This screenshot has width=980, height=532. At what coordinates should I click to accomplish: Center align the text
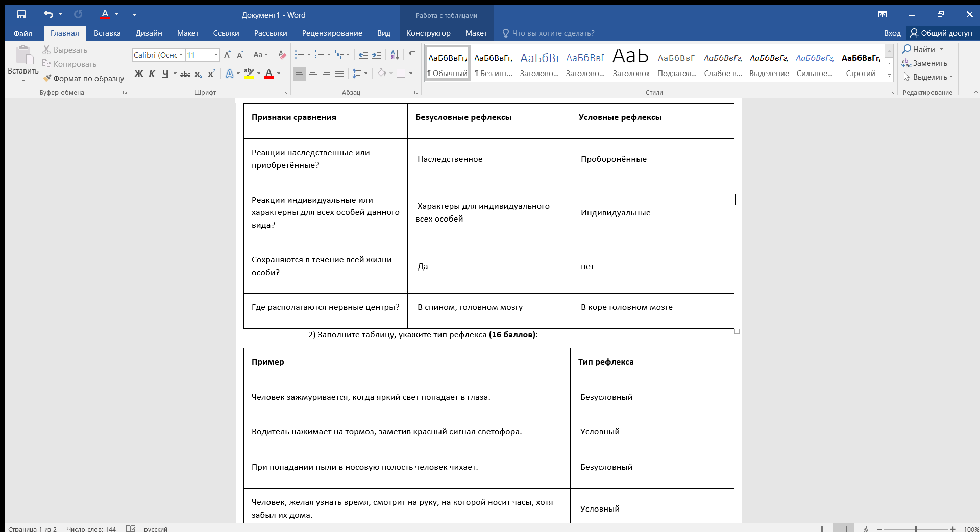tap(313, 74)
